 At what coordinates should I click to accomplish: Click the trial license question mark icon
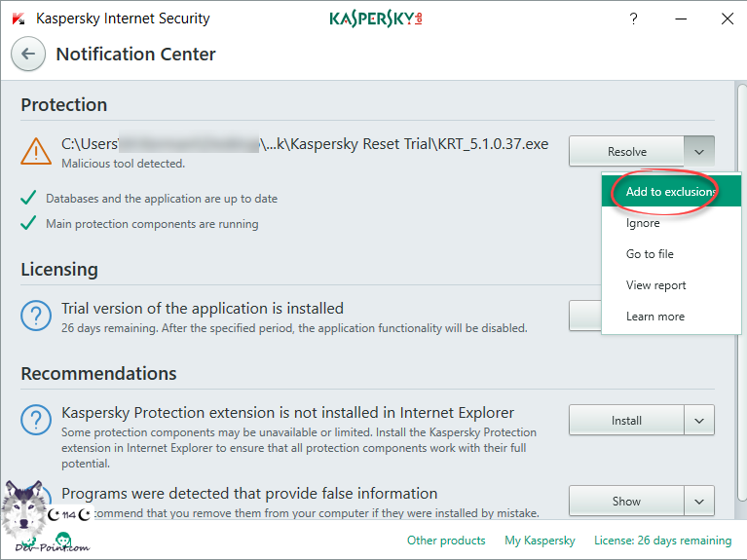tap(36, 317)
